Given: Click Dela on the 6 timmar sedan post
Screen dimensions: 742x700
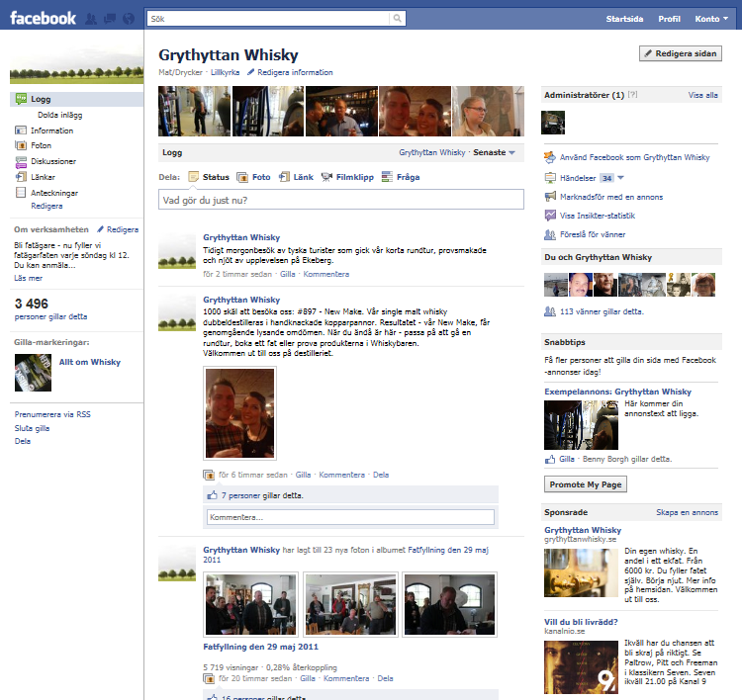Looking at the screenshot, I should tap(381, 475).
